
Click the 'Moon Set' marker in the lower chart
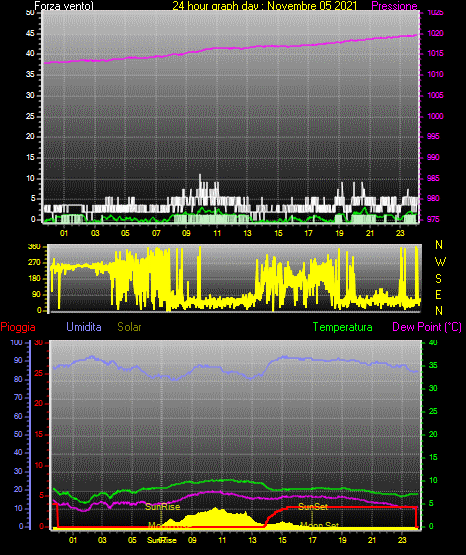coord(320,525)
